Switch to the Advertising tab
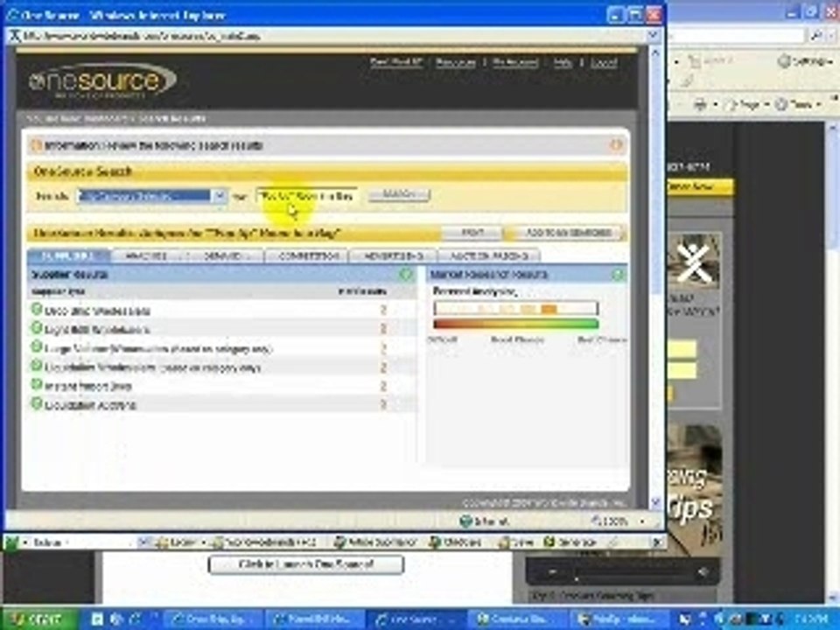The image size is (840, 630). pyautogui.click(x=393, y=255)
